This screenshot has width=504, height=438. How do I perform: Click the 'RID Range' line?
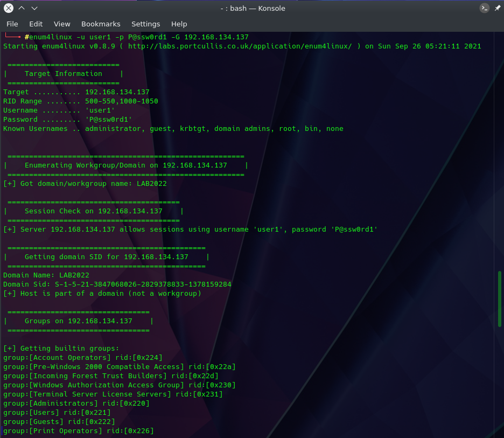(x=81, y=101)
